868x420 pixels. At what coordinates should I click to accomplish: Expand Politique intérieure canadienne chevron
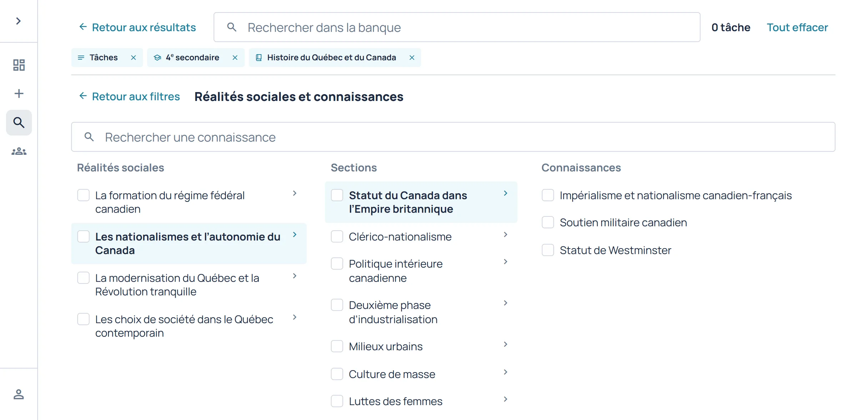tap(506, 262)
